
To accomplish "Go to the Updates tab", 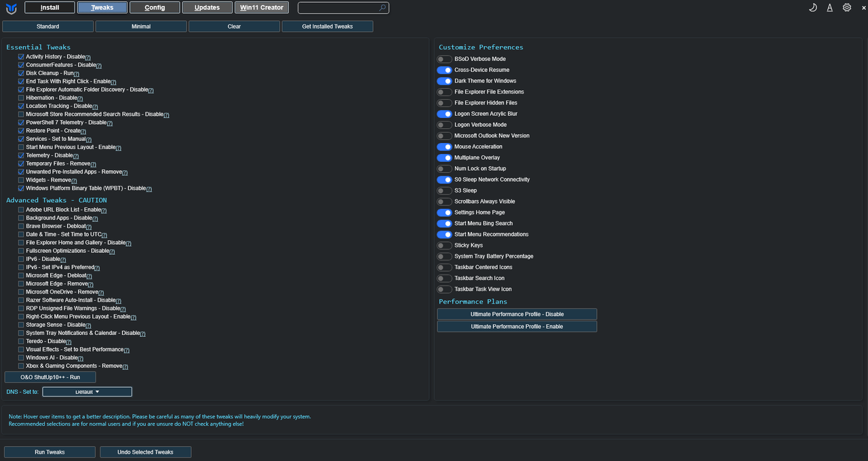I will pos(207,7).
